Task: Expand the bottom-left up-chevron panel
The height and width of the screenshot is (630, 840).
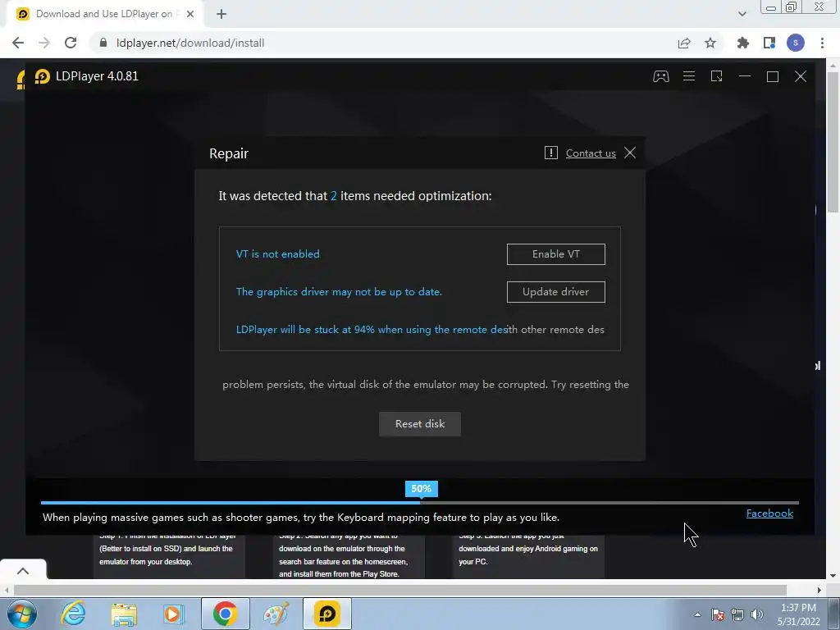Action: pos(23,571)
